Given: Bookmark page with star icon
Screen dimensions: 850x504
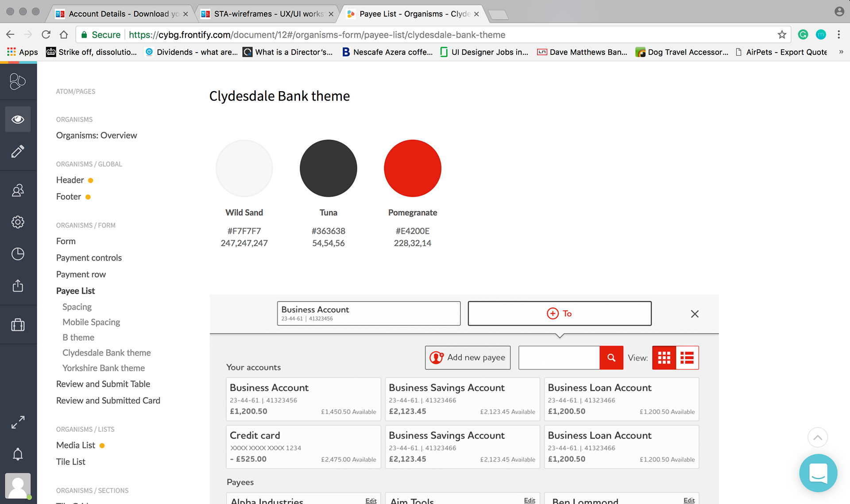Looking at the screenshot, I should [x=782, y=35].
